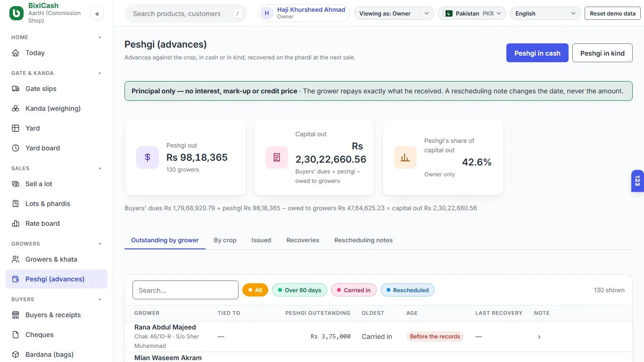Click the Growers & khata people icon
644x362 pixels.
16,259
